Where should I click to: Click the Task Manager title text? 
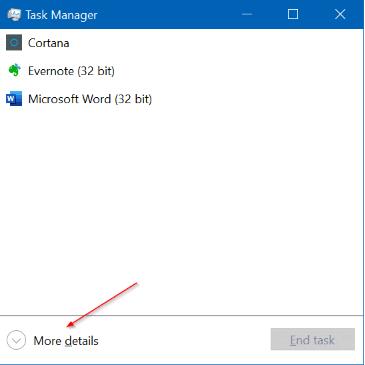[61, 15]
